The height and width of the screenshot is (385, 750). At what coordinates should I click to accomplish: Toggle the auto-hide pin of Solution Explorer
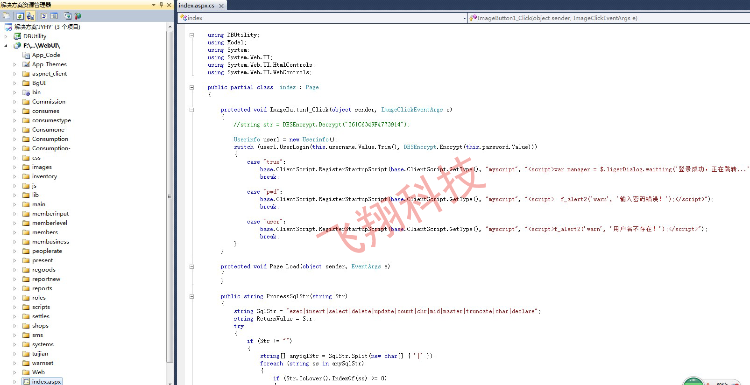tap(162, 5)
